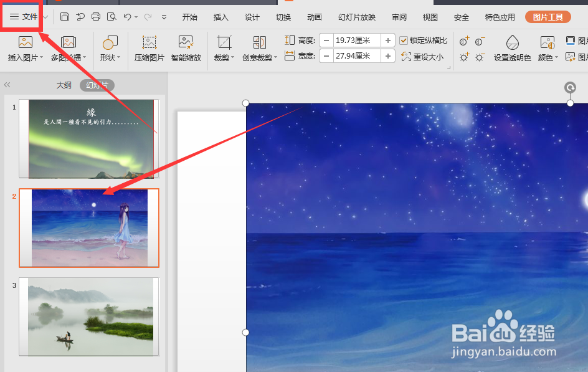Expand the undo history dropdown arrow
The image size is (588, 372).
click(136, 17)
